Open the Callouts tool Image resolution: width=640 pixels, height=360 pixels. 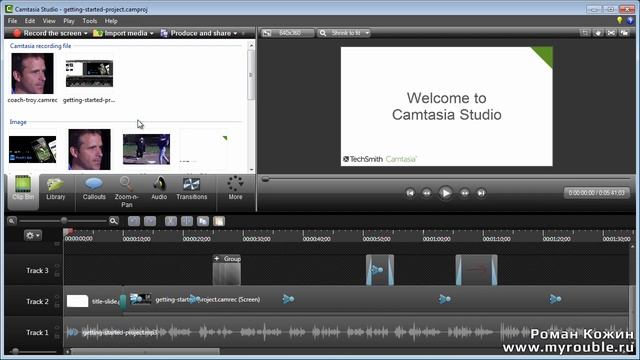coord(94,189)
